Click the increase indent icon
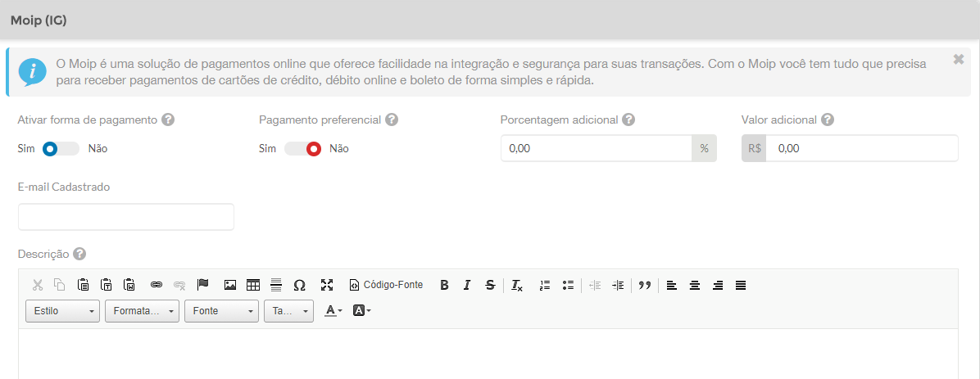980x379 pixels. pyautogui.click(x=618, y=286)
